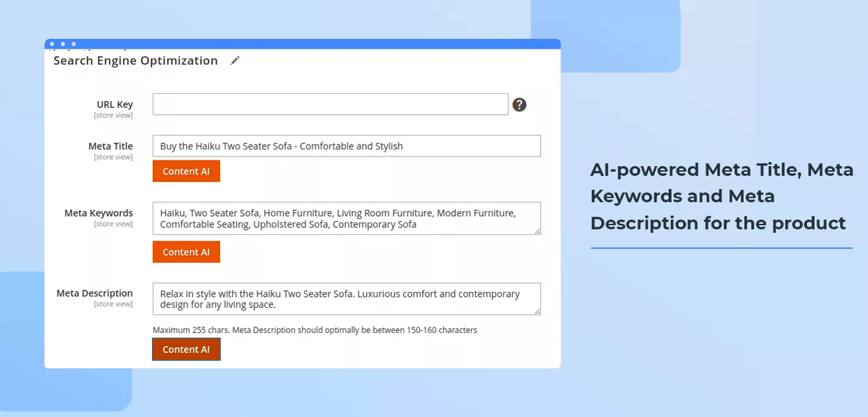The height and width of the screenshot is (417, 868).
Task: Click into the Meta Title text field
Action: [x=347, y=146]
